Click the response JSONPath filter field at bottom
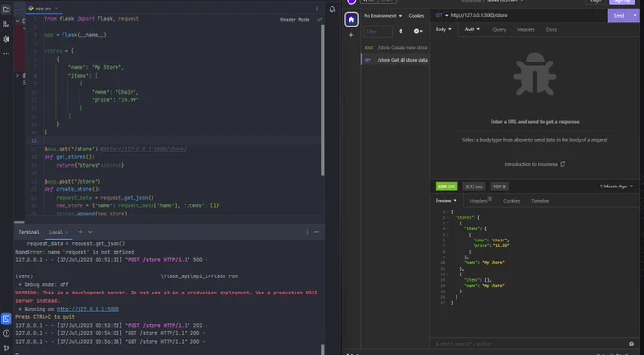Image resolution: width=644 pixels, height=355 pixels. (529, 344)
